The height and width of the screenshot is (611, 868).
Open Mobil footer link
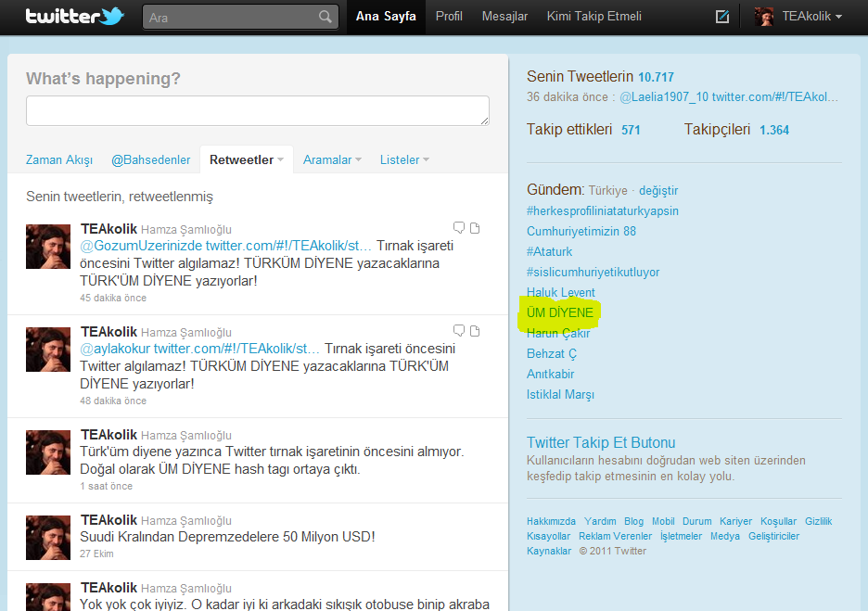[663, 521]
